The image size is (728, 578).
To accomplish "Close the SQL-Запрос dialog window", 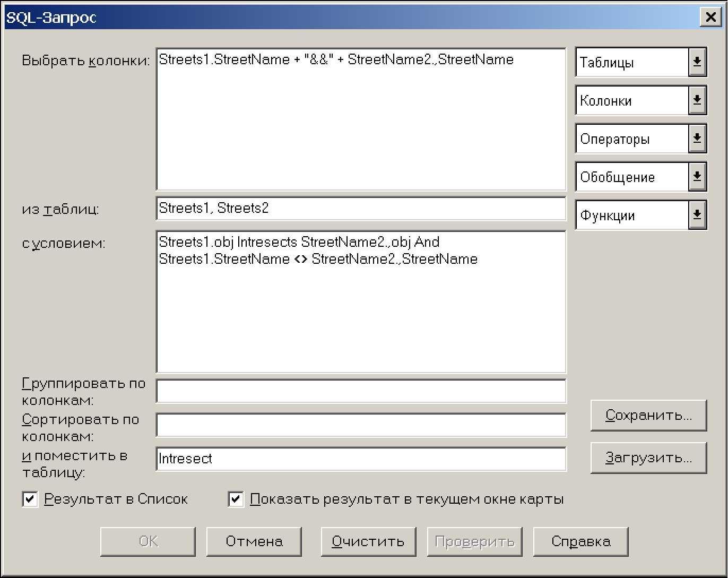I will (710, 18).
